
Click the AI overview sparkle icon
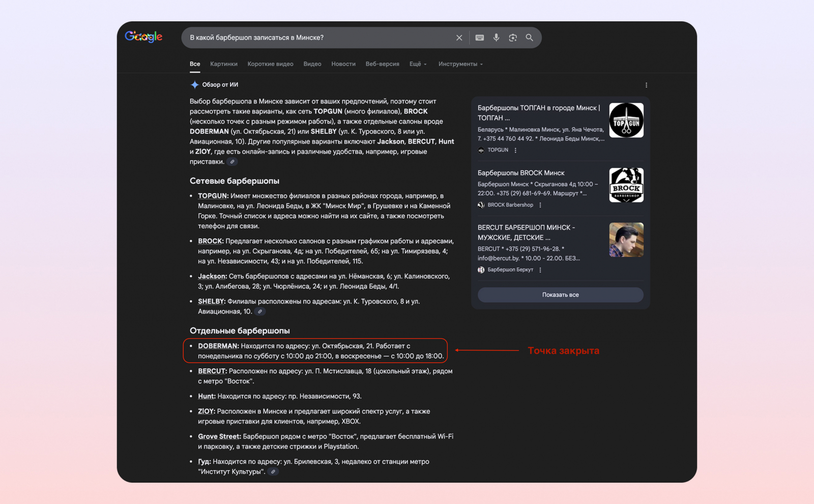click(194, 85)
